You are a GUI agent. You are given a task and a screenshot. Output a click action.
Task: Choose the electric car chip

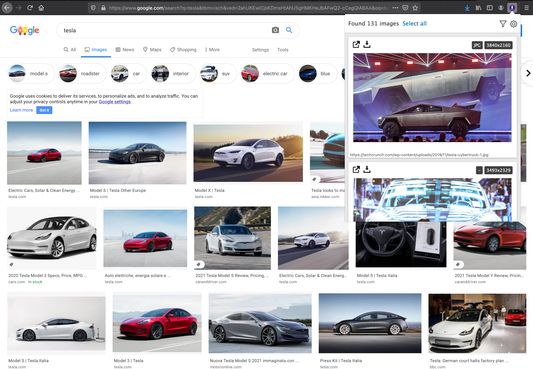pos(267,73)
